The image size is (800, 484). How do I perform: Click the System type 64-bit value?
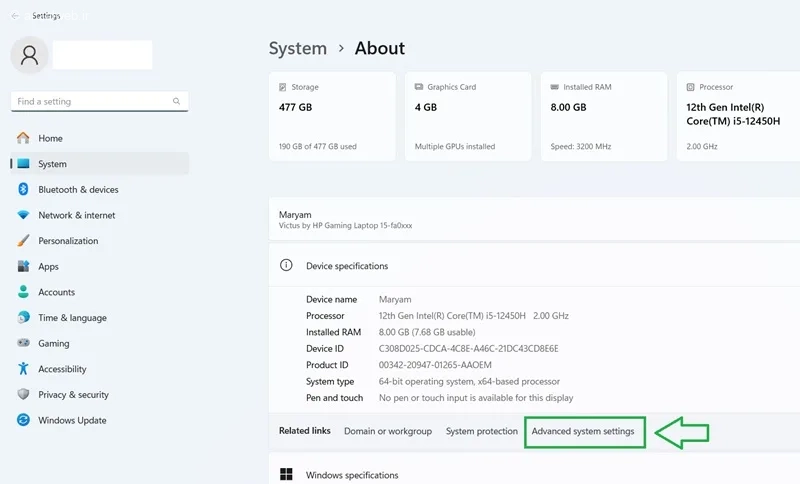coord(469,381)
